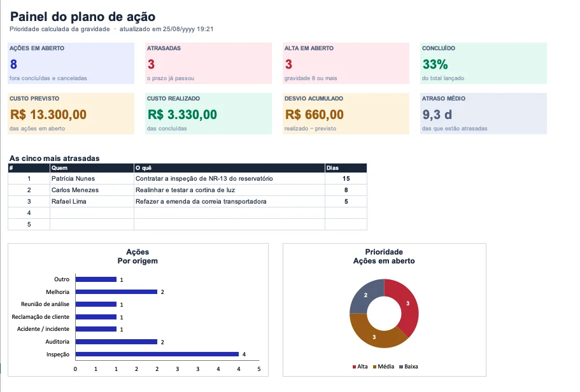Select the 'das ações em aberto' caption

pyautogui.click(x=38, y=129)
